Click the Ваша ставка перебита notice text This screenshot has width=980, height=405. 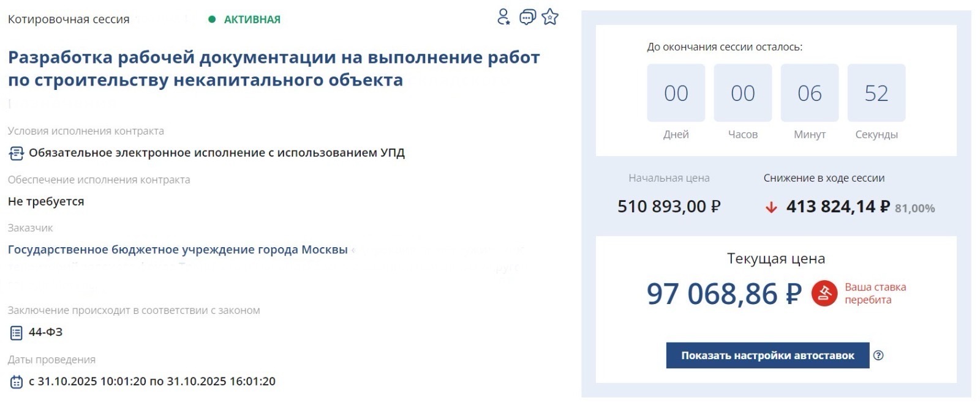click(875, 294)
